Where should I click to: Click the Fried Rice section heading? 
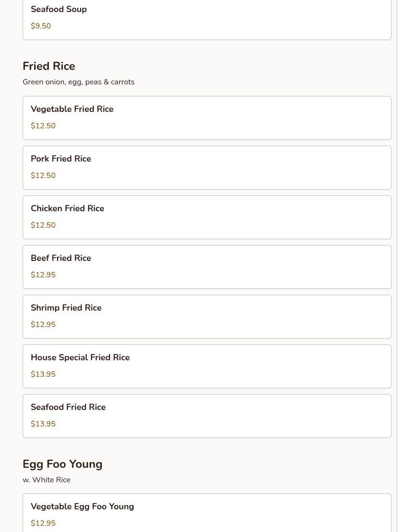pyautogui.click(x=49, y=66)
